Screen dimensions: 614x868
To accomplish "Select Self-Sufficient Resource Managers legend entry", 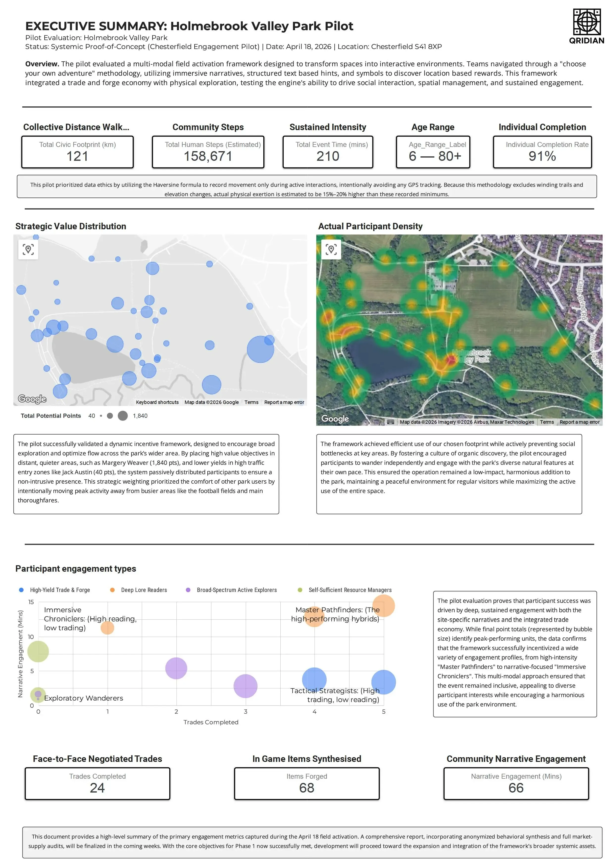I will 345,590.
